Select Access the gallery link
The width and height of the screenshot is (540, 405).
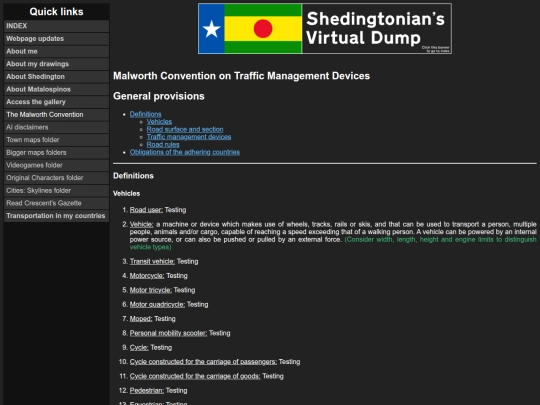pyautogui.click(x=56, y=102)
